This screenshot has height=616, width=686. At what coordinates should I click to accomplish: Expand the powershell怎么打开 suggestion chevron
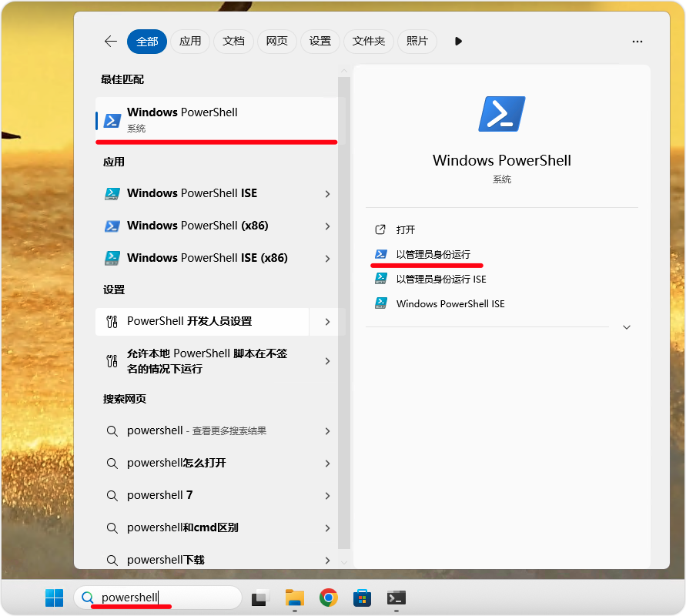point(327,464)
